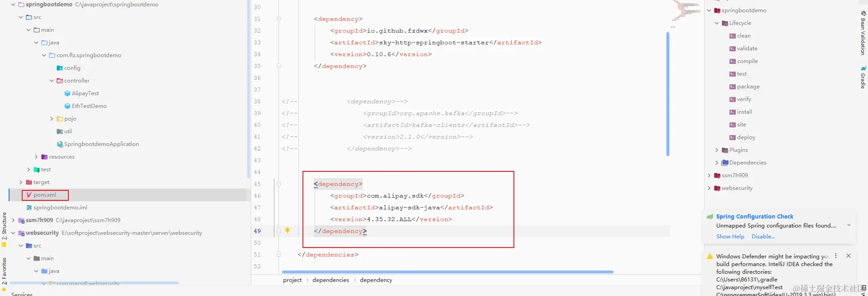Run Maven verify lifecycle goal

coord(744,99)
